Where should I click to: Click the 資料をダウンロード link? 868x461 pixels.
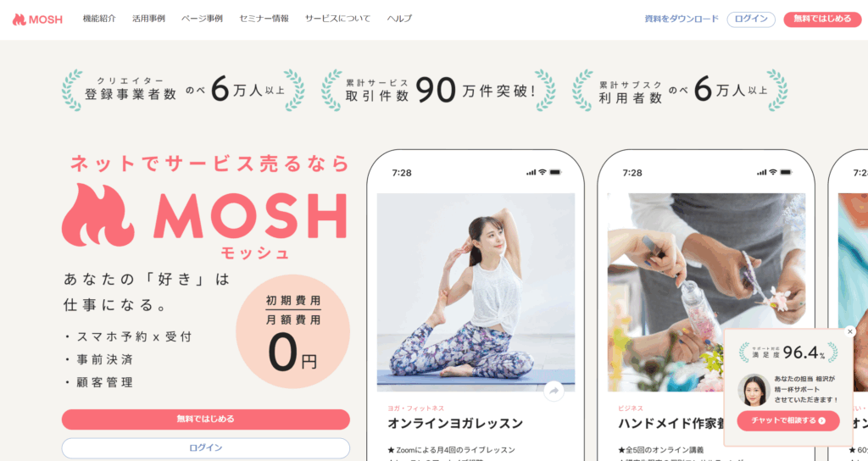tap(682, 19)
